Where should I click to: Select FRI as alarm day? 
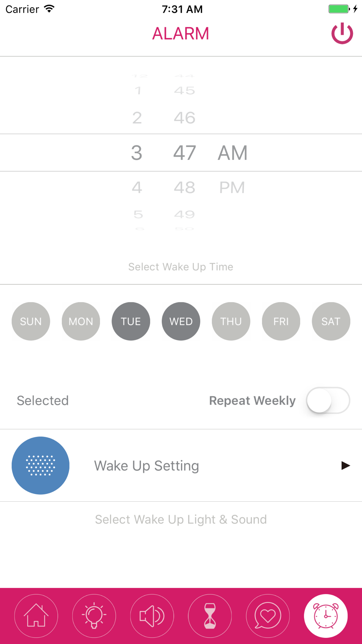281,321
